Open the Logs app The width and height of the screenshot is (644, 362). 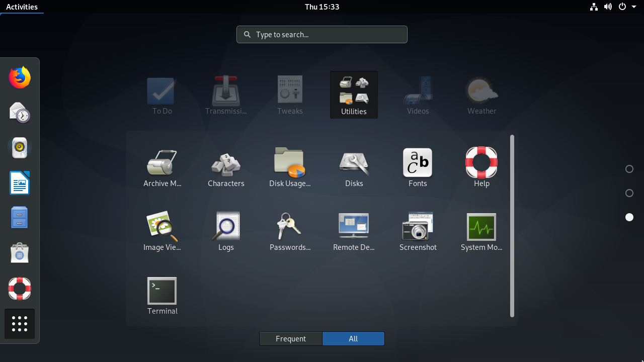coord(226,232)
